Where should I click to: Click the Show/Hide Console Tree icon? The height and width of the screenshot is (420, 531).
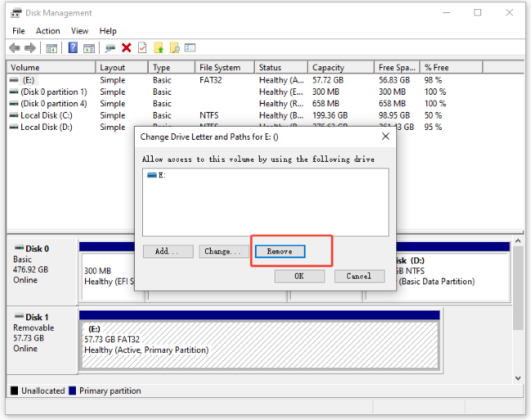(x=51, y=48)
